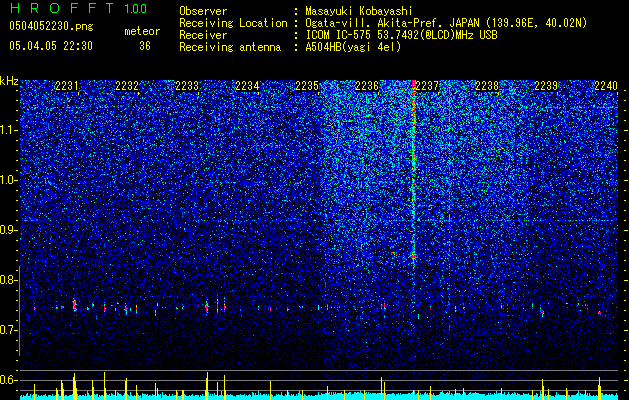Image resolution: width=629 pixels, height=400 pixels.
Task: Click the Ogata-vill. Akita-Pref. JAPAN location text
Action: pos(446,23)
